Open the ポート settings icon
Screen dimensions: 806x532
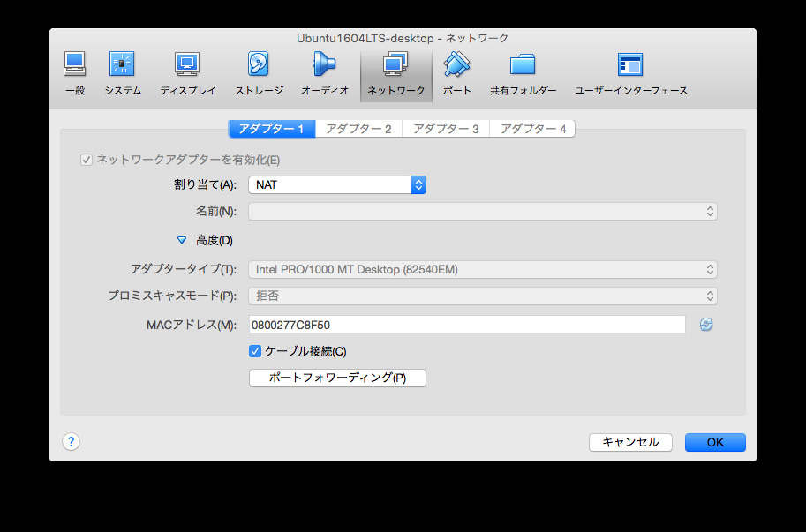click(x=457, y=73)
